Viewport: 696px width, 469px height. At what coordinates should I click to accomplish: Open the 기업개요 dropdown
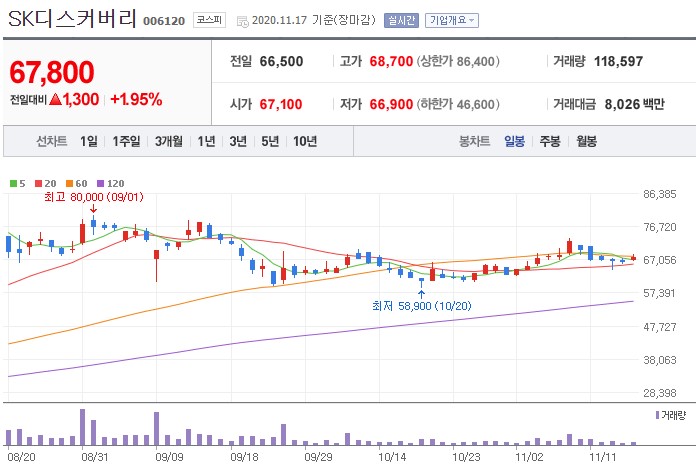[x=451, y=20]
